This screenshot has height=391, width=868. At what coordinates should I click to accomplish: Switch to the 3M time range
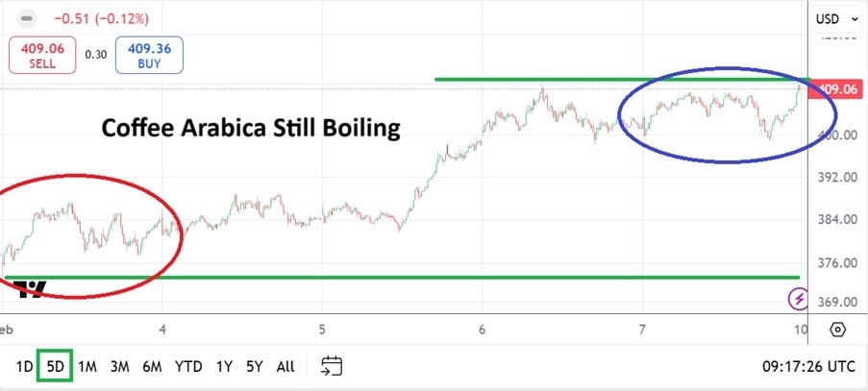pos(119,366)
